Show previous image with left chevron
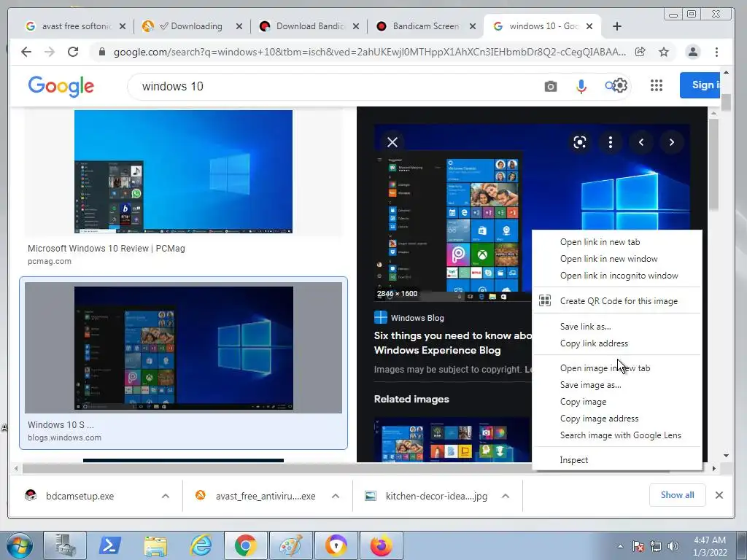Image resolution: width=747 pixels, height=560 pixels. point(640,142)
